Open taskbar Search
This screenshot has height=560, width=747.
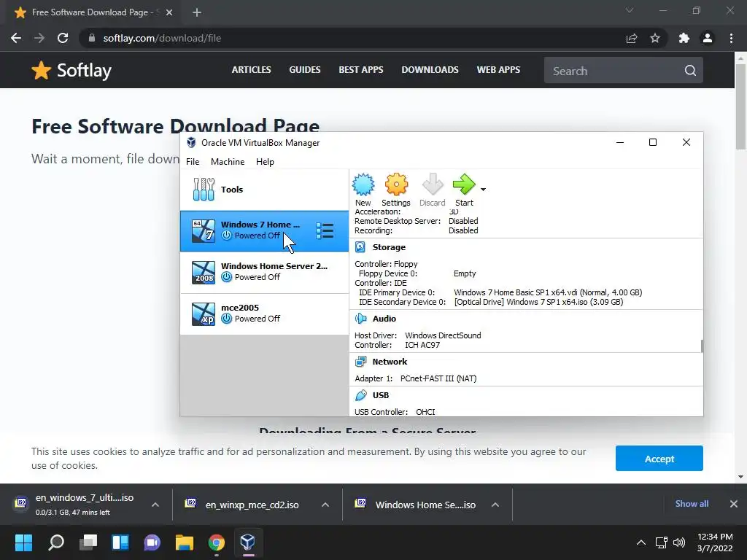[x=56, y=542]
